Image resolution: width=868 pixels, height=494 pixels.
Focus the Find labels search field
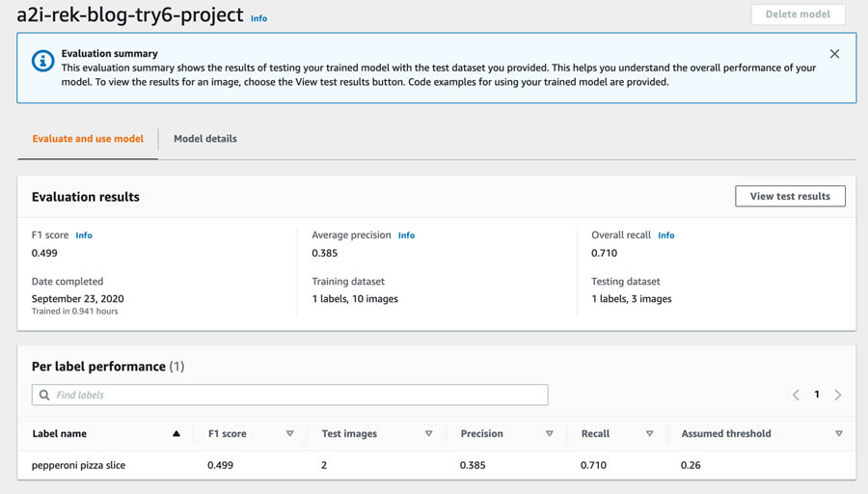click(289, 395)
